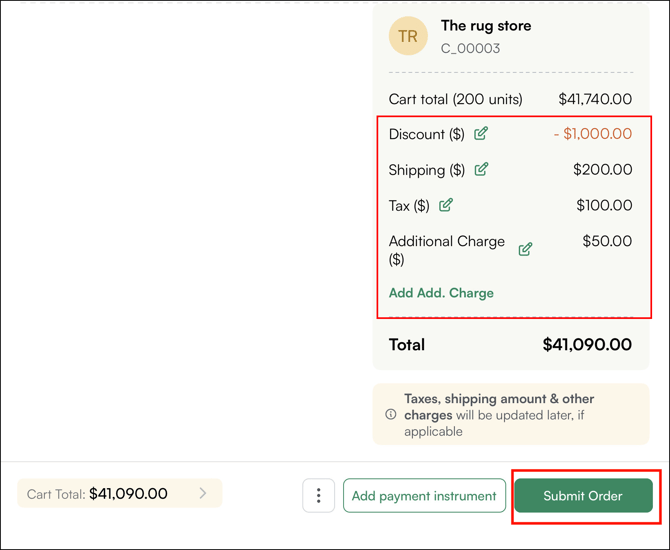This screenshot has width=670, height=550.
Task: Click the $41,740.00 cart total value
Action: tap(595, 99)
